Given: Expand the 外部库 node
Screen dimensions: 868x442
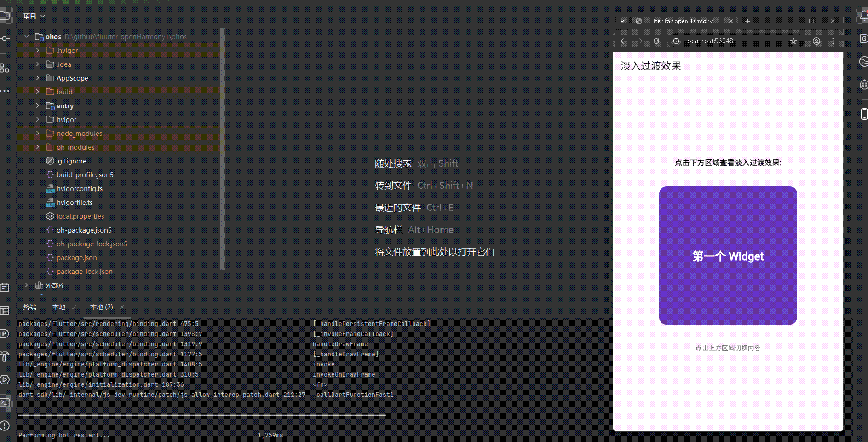Looking at the screenshot, I should (26, 285).
